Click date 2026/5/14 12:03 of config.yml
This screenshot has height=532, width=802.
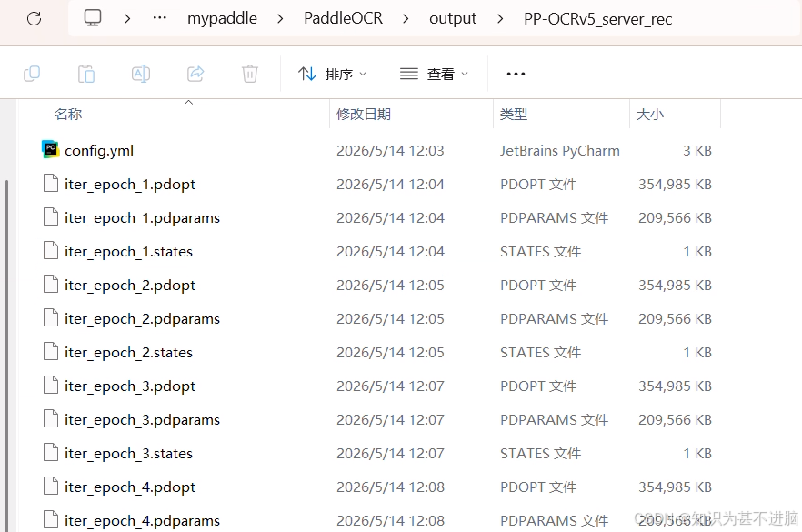pos(390,150)
